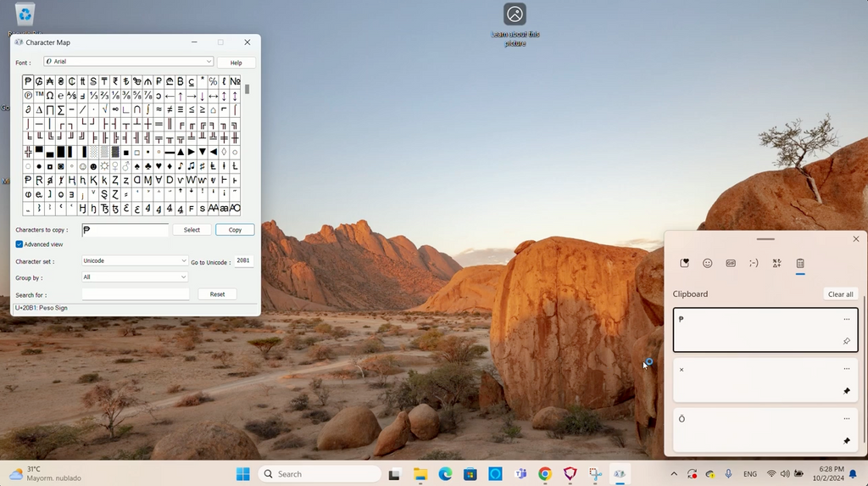Open the Kaomoji tab

[754, 264]
